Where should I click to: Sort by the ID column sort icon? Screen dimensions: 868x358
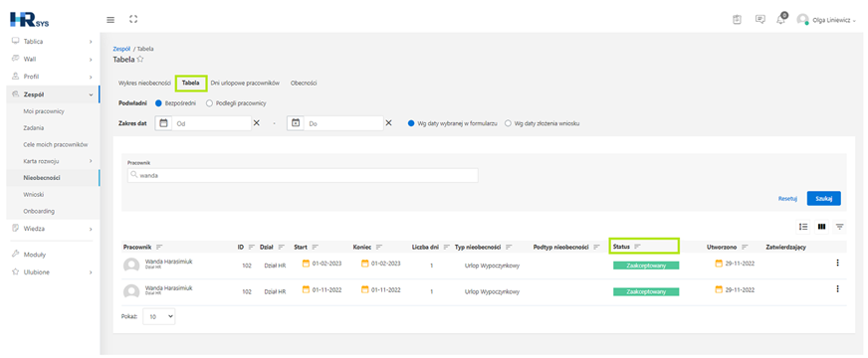(x=251, y=247)
